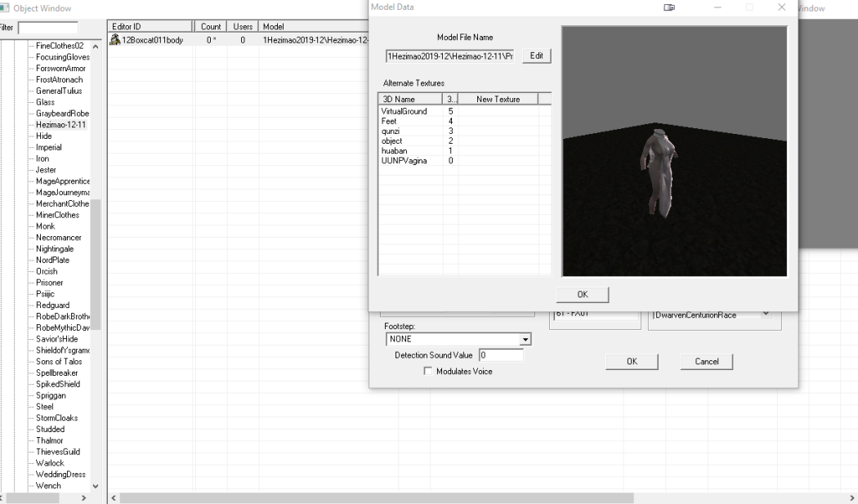Select MerchantClothes tree item
The image size is (858, 504).
pyautogui.click(x=62, y=203)
